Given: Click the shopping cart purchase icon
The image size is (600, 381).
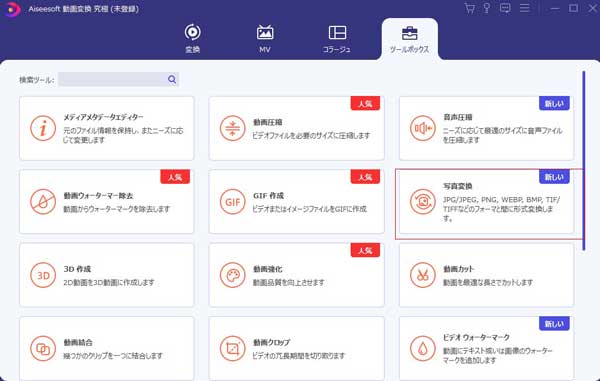Looking at the screenshot, I should click(469, 8).
